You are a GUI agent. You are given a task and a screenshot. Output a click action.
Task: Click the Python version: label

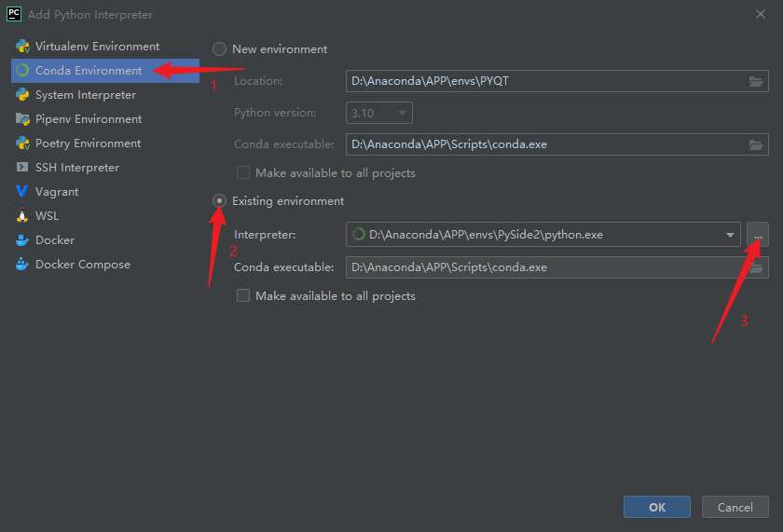(x=275, y=113)
